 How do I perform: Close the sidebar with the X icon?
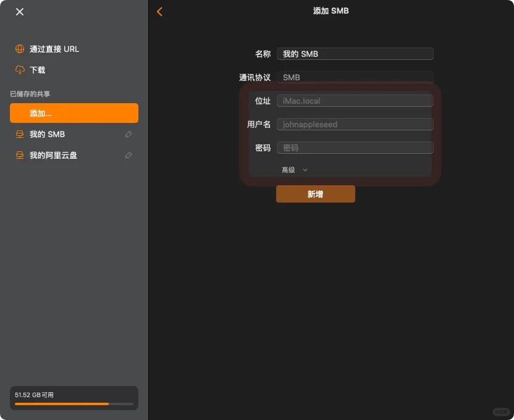19,12
